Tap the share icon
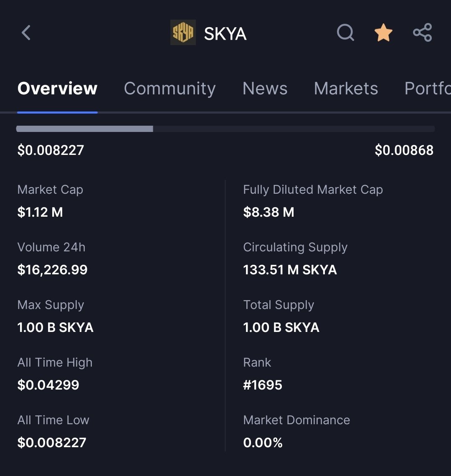Screen dimensions: 451x476 pyautogui.click(x=423, y=33)
